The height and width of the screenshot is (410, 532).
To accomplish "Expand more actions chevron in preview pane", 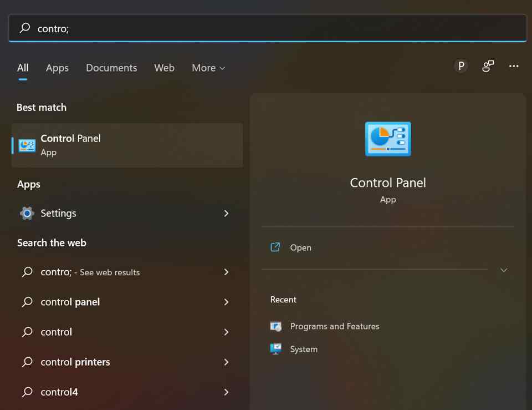I will coord(504,270).
